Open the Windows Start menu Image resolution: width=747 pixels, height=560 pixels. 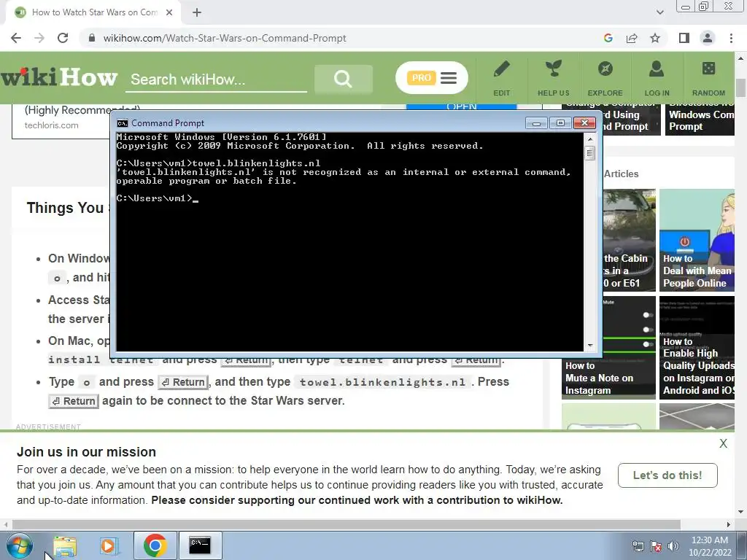(x=20, y=545)
